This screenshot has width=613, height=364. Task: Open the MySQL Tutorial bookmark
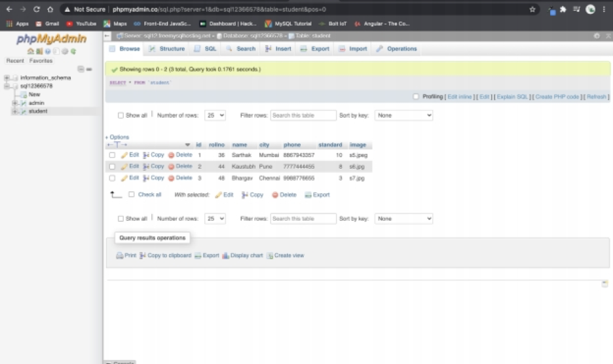(288, 24)
